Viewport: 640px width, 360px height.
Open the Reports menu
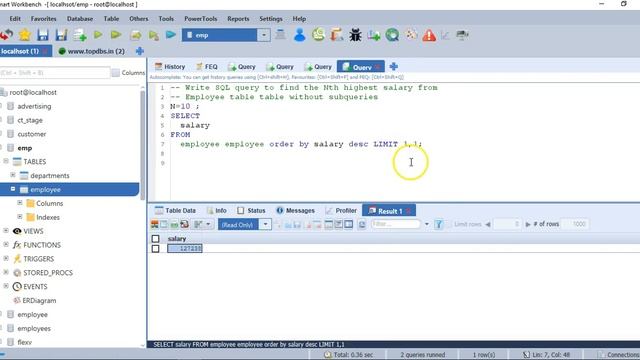pyautogui.click(x=238, y=19)
